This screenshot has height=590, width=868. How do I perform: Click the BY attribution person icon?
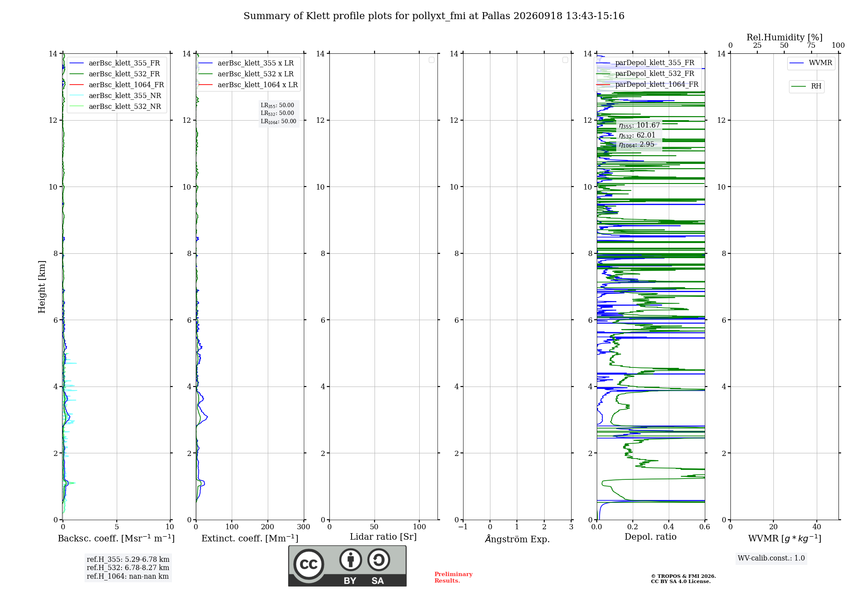coord(351,560)
